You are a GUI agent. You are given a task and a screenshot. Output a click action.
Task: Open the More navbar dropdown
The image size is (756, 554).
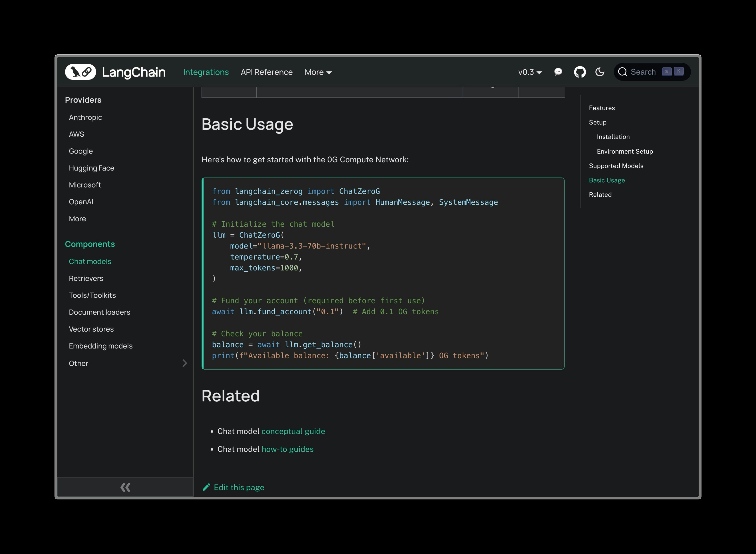click(x=318, y=72)
